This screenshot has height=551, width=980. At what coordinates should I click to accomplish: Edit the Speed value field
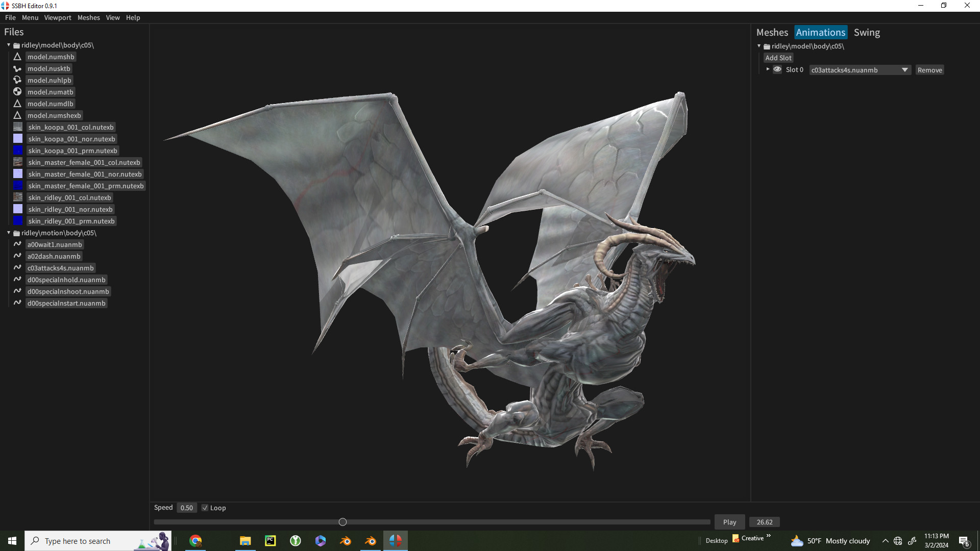[186, 508]
